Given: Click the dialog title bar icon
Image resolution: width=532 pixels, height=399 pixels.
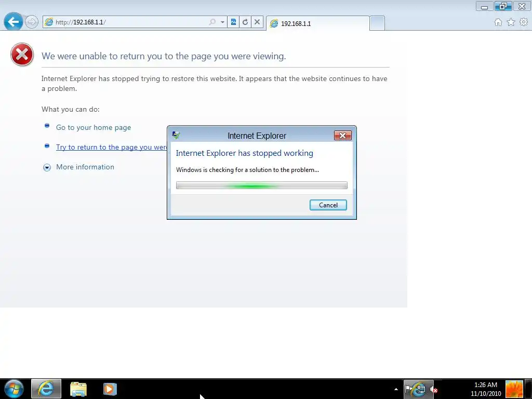Looking at the screenshot, I should [176, 136].
